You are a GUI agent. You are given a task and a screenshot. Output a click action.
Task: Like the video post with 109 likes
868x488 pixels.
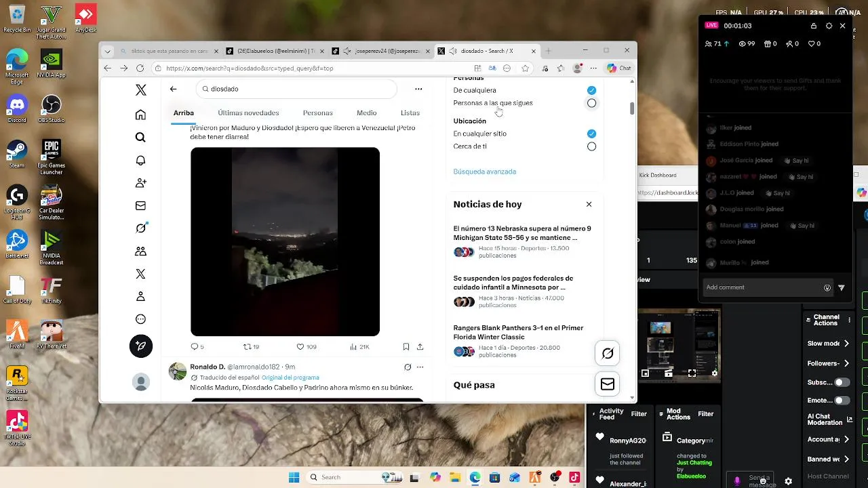click(x=307, y=346)
